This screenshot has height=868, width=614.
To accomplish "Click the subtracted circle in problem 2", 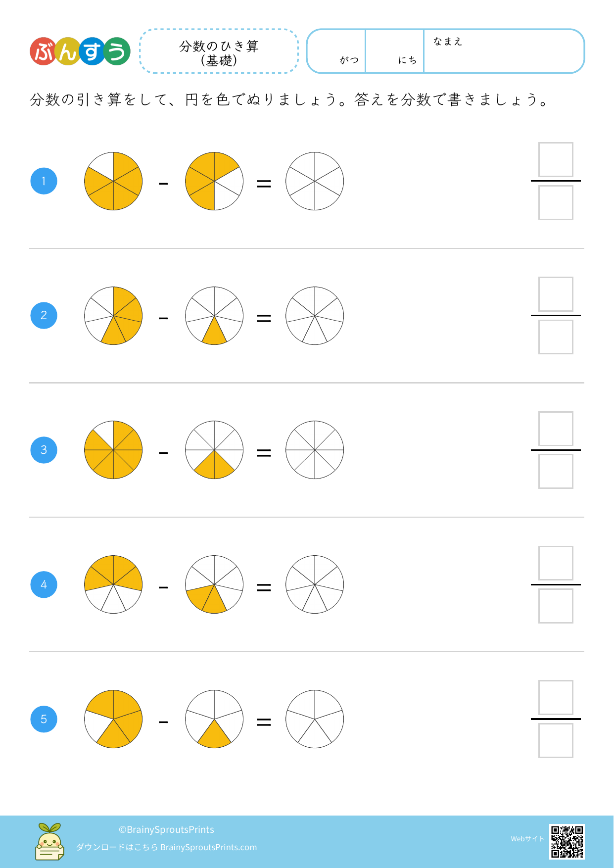I will coord(214,316).
